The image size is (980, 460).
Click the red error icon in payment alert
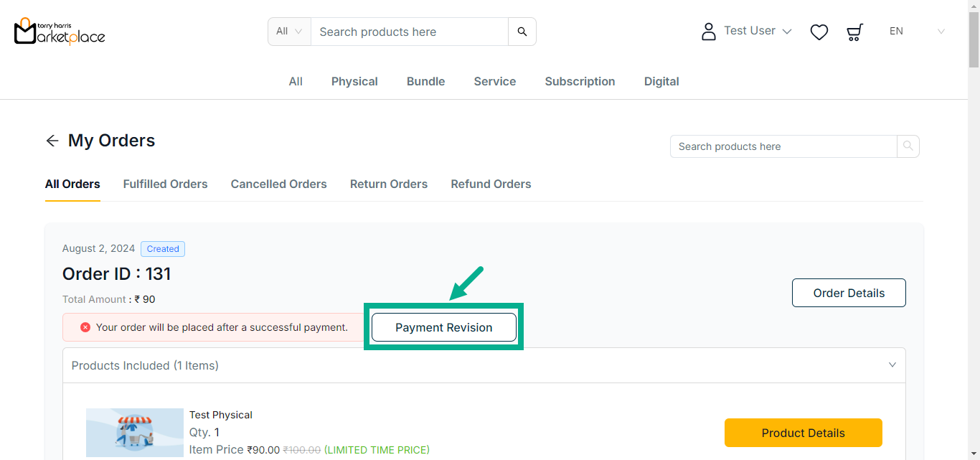click(85, 327)
